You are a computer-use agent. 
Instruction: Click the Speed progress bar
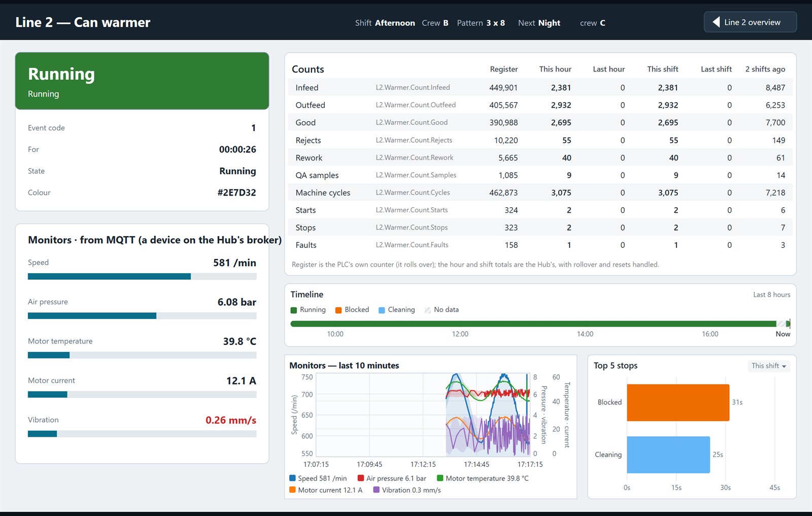click(x=142, y=276)
